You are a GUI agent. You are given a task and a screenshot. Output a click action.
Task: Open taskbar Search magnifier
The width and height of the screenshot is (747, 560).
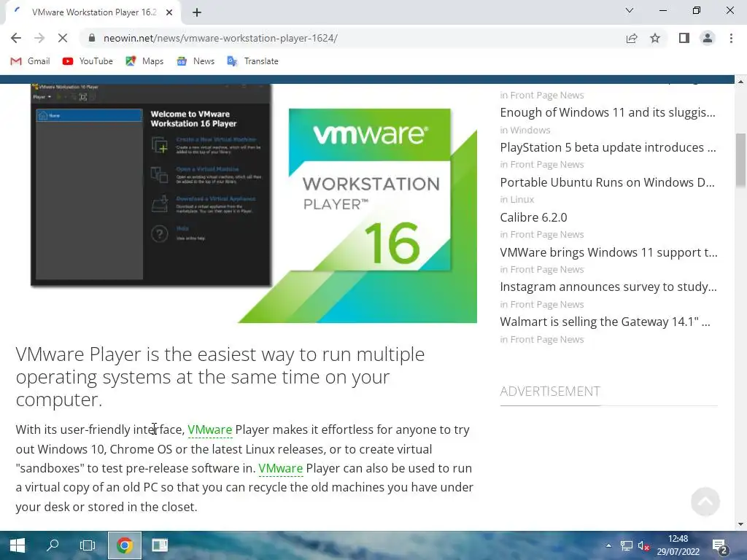click(53, 545)
